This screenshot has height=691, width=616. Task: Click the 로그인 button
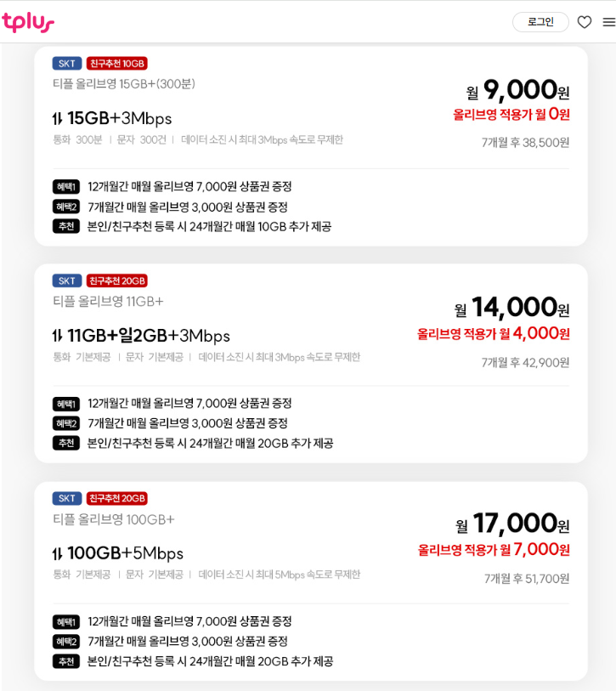point(540,22)
